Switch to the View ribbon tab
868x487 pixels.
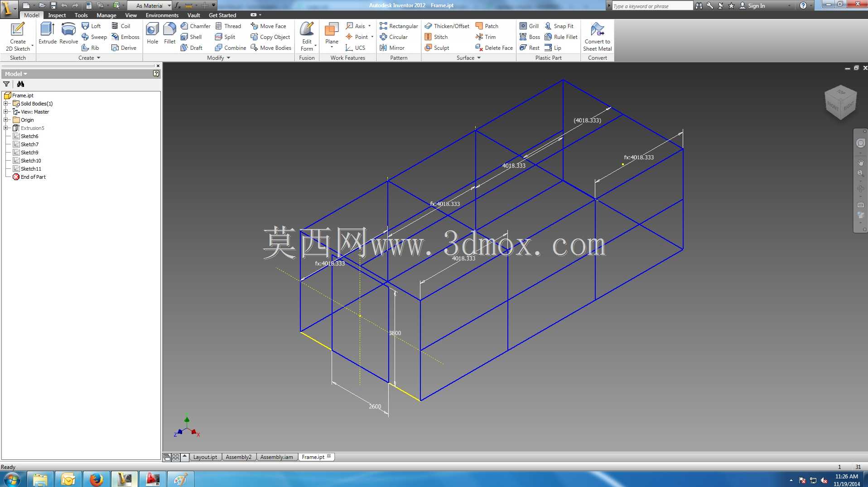(x=131, y=15)
